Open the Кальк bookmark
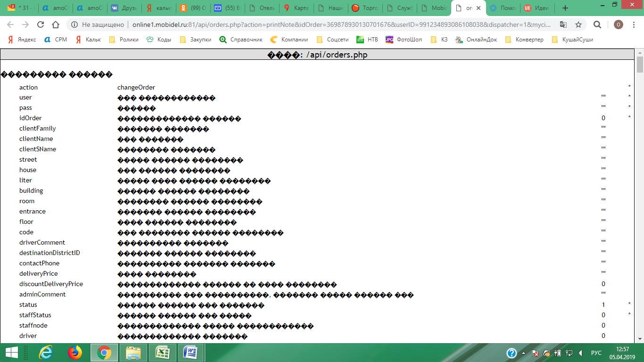The image size is (644, 362). (89, 40)
